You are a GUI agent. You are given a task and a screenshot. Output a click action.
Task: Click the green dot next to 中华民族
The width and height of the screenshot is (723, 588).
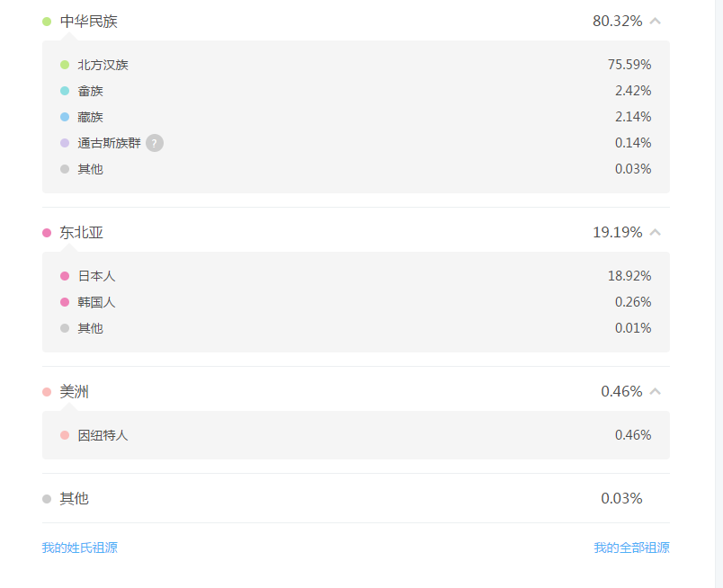[x=47, y=22]
